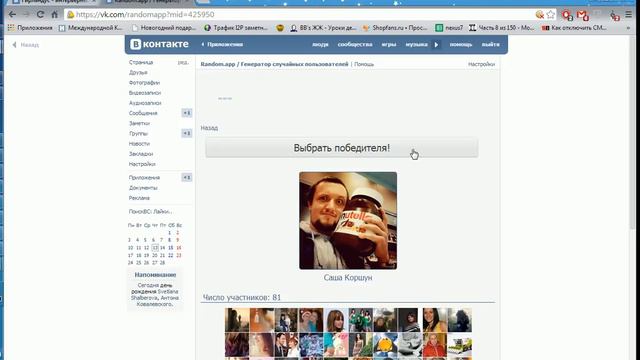Open Закладки in left sidebar
The height and width of the screenshot is (360, 640).
tap(141, 154)
